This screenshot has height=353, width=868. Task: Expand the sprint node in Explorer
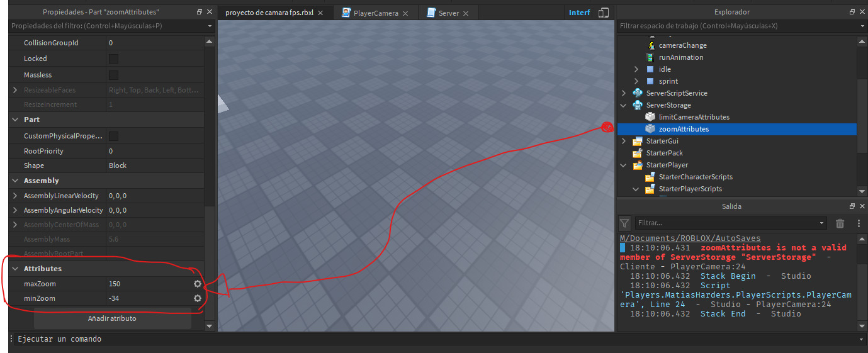click(x=636, y=81)
